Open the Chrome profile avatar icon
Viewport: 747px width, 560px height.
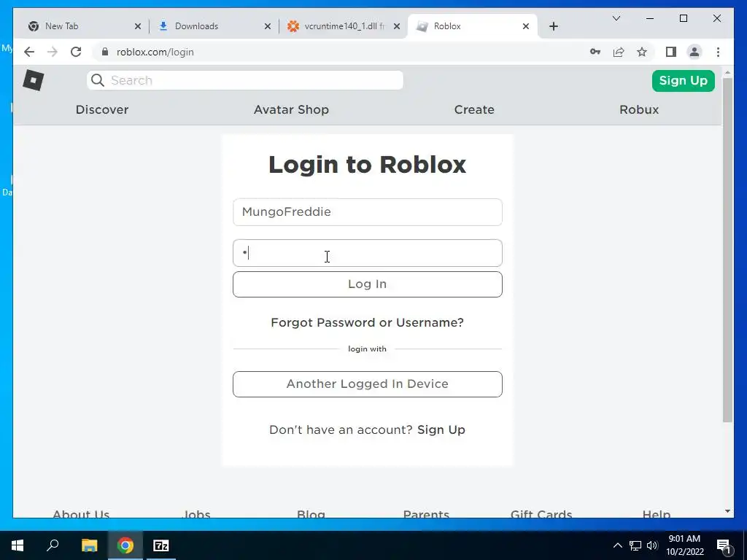click(694, 52)
